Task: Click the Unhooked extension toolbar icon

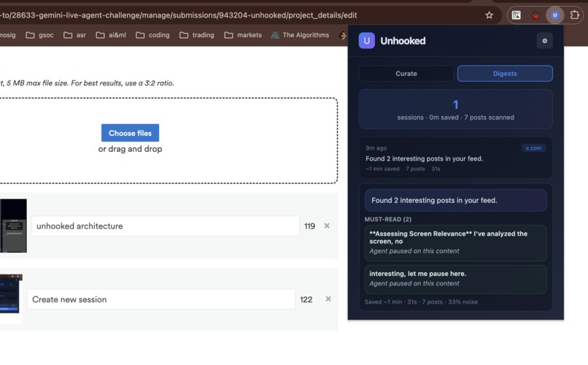Action: tap(555, 15)
